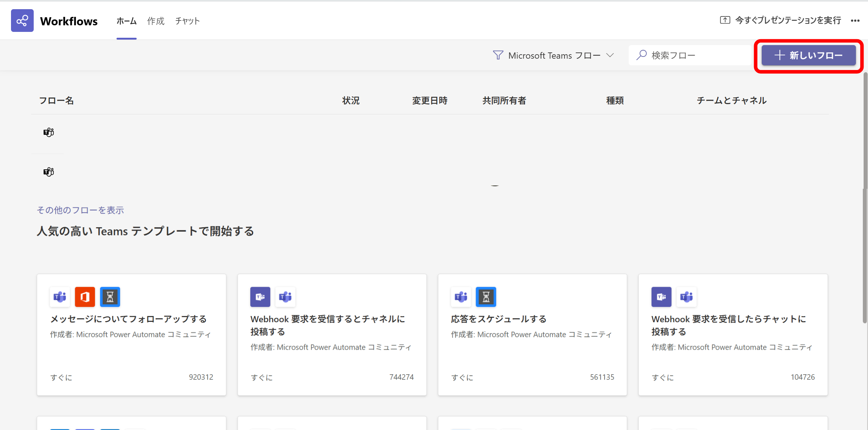The width and height of the screenshot is (868, 430).
Task: Click the 状況 column header
Action: pos(351,100)
